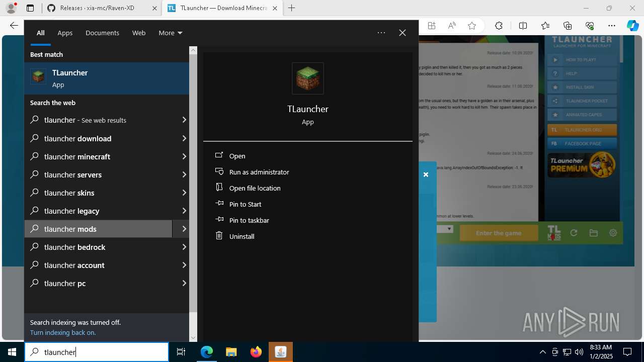The width and height of the screenshot is (644, 362).
Task: Select tlauncher account web suggestion
Action: pyautogui.click(x=99, y=265)
